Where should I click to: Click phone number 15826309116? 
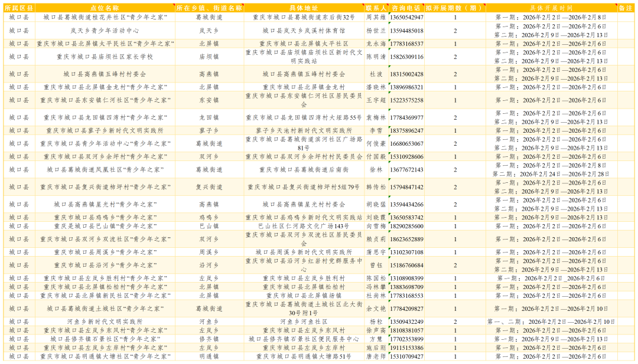(406, 57)
